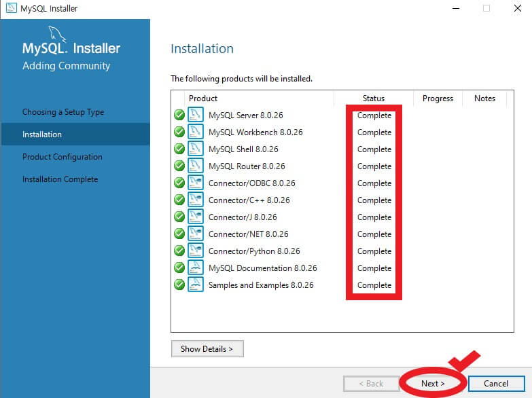Click the Connector/J 8.0.26 product icon

196,217
